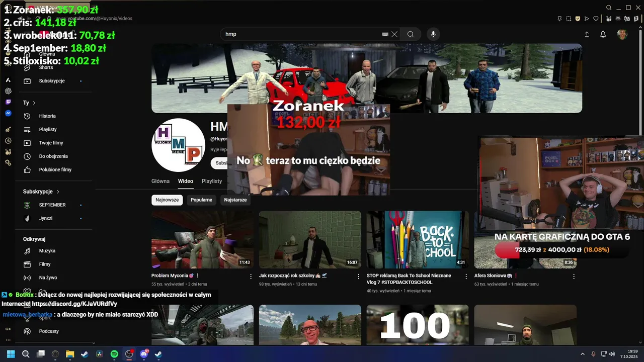
Task: Open YouTube notifications bell
Action: click(603, 34)
